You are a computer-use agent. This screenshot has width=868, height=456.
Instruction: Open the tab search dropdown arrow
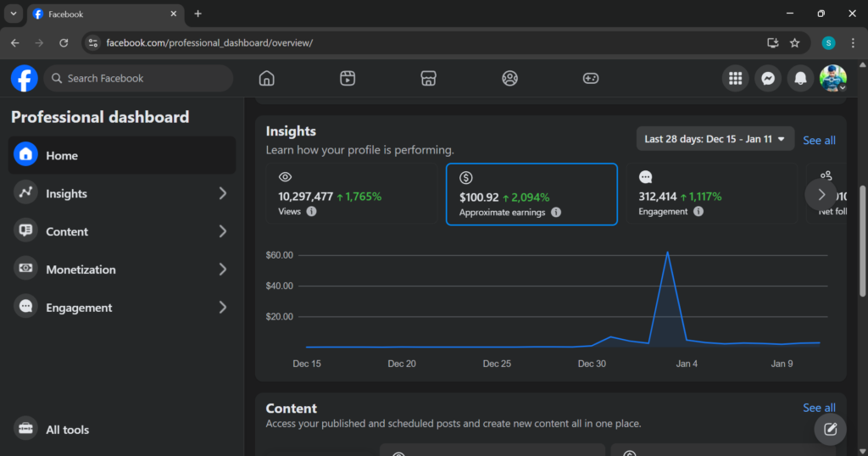click(x=14, y=14)
